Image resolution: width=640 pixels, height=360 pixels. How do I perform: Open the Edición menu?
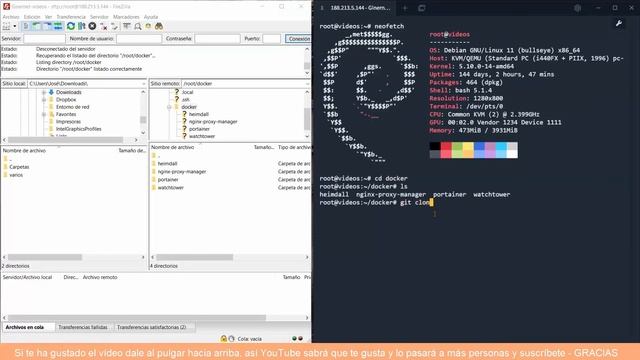(x=32, y=17)
